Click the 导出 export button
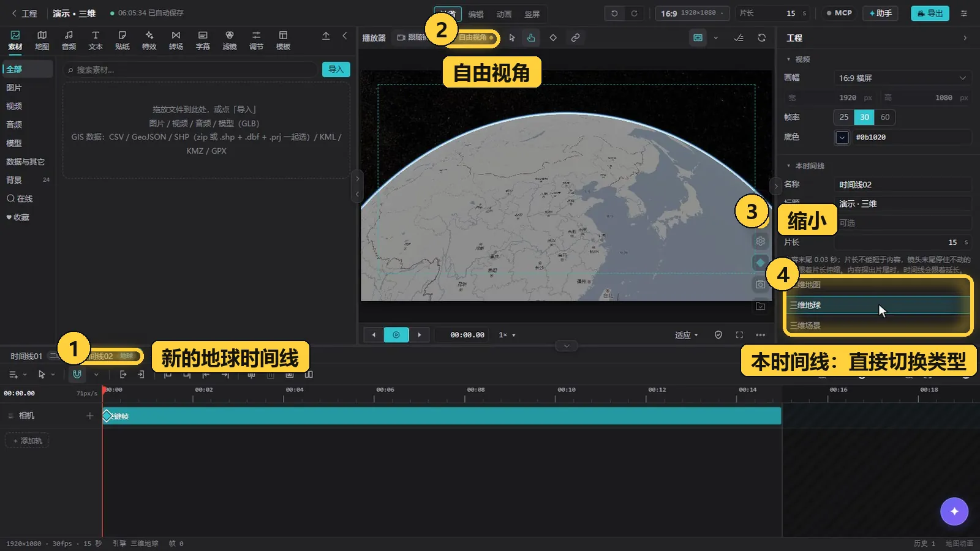 point(930,13)
